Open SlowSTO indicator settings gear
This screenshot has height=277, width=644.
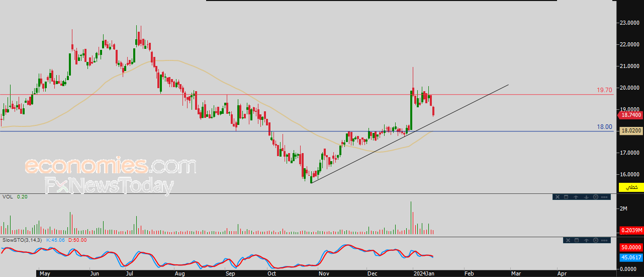pyautogui.click(x=596, y=240)
